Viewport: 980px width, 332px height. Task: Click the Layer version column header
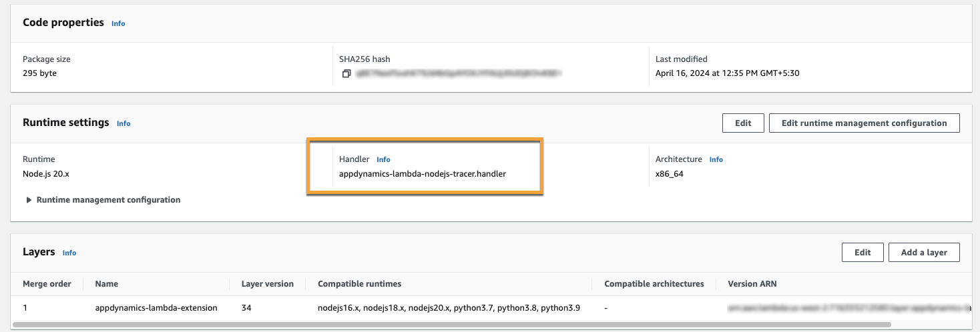[x=267, y=283]
